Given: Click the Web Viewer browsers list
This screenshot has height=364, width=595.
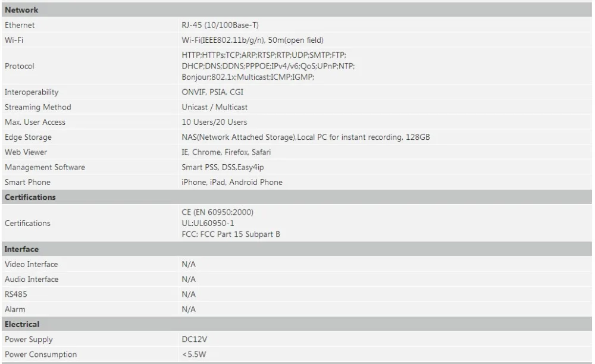Looking at the screenshot, I should 226,152.
